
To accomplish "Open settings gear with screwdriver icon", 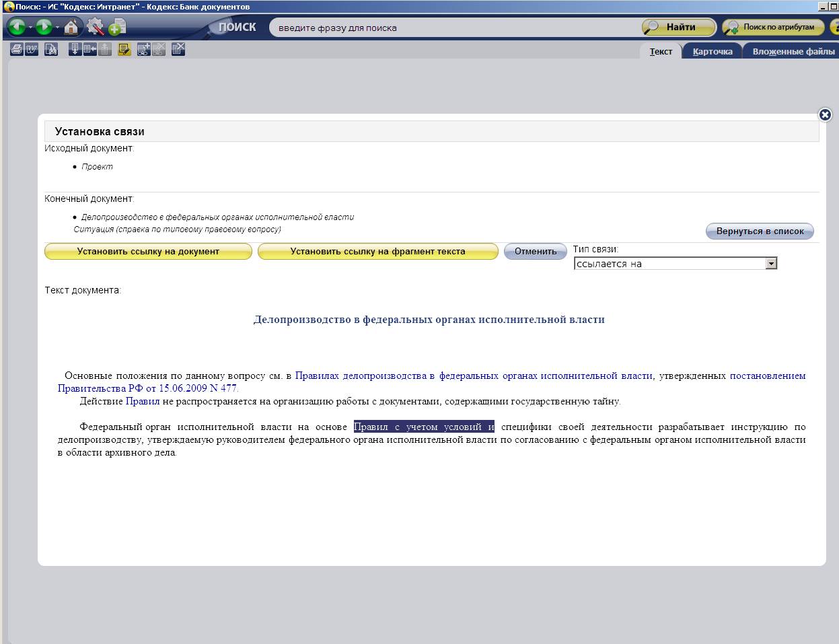I will pos(95,27).
